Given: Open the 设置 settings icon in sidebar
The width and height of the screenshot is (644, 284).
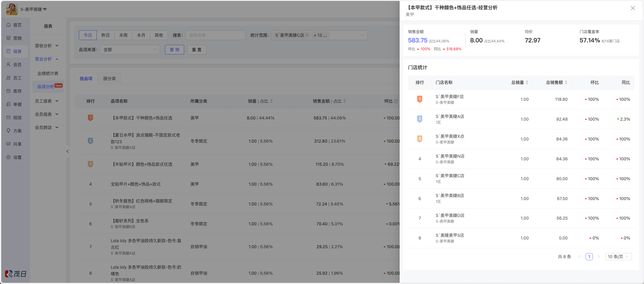Looking at the screenshot, I should (9, 157).
